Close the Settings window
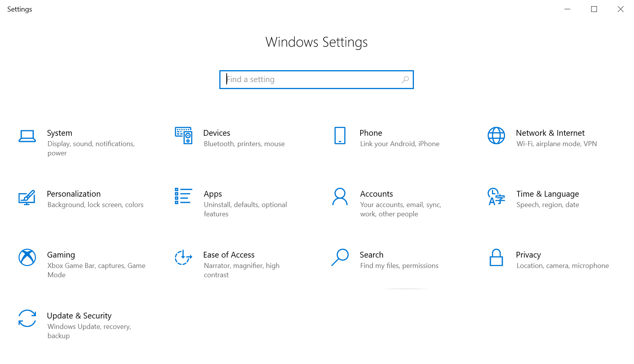This screenshot has width=634, height=364. click(x=620, y=9)
